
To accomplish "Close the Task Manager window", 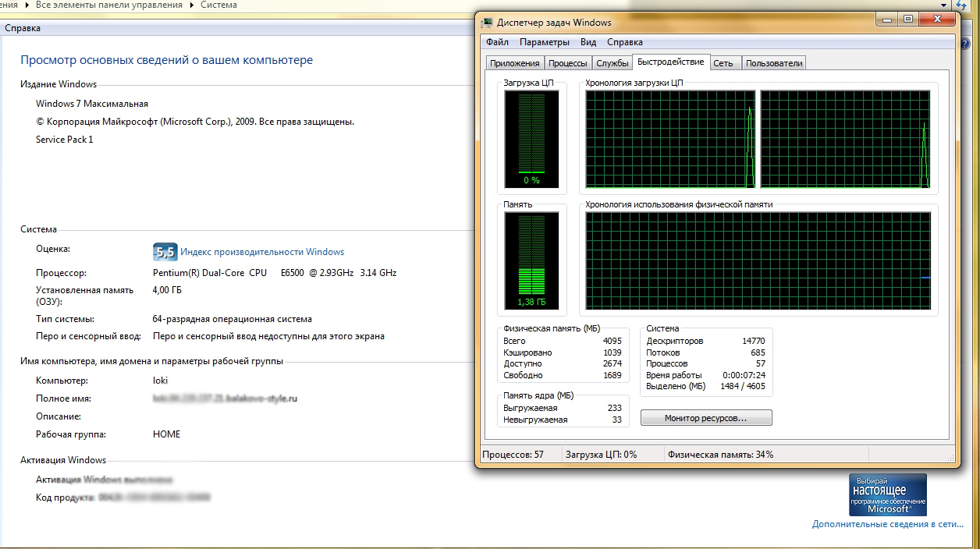I will (x=936, y=19).
